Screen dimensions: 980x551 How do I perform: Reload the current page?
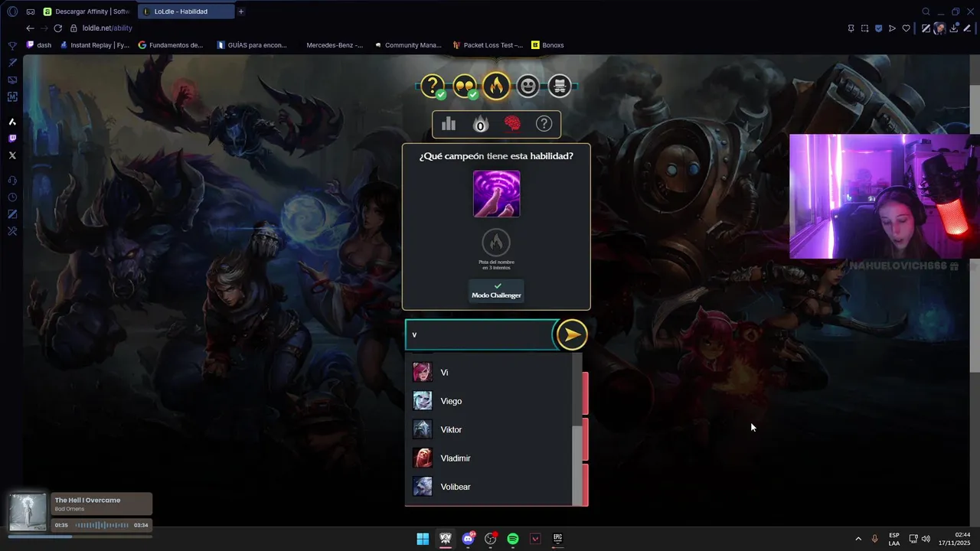point(57,28)
